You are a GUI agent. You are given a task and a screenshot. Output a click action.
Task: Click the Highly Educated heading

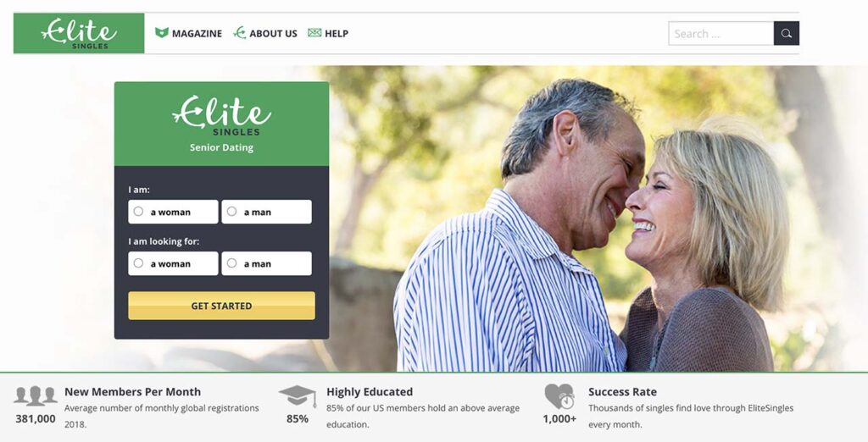[370, 392]
